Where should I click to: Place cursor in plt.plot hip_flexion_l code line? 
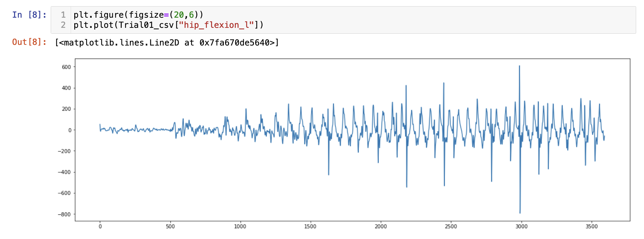tap(169, 25)
